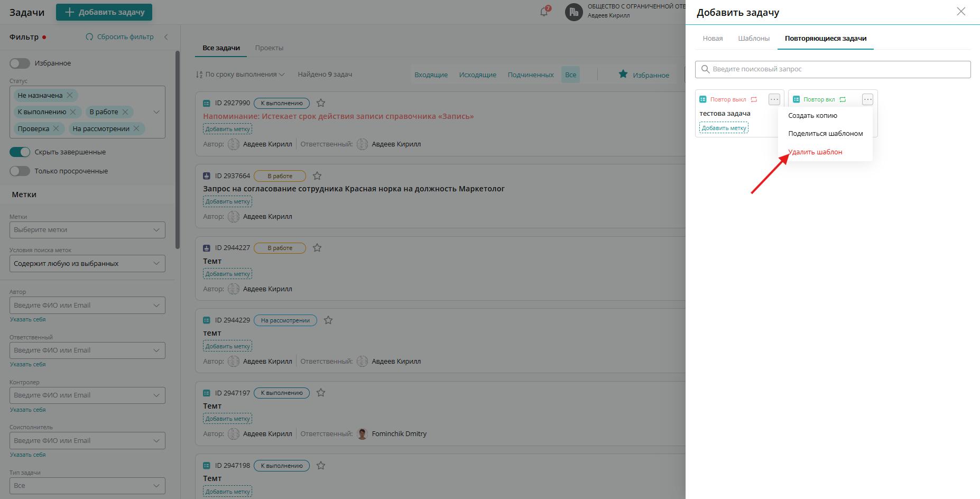
Task: Click 'Указать себя' under Ответственный
Action: pyautogui.click(x=27, y=365)
